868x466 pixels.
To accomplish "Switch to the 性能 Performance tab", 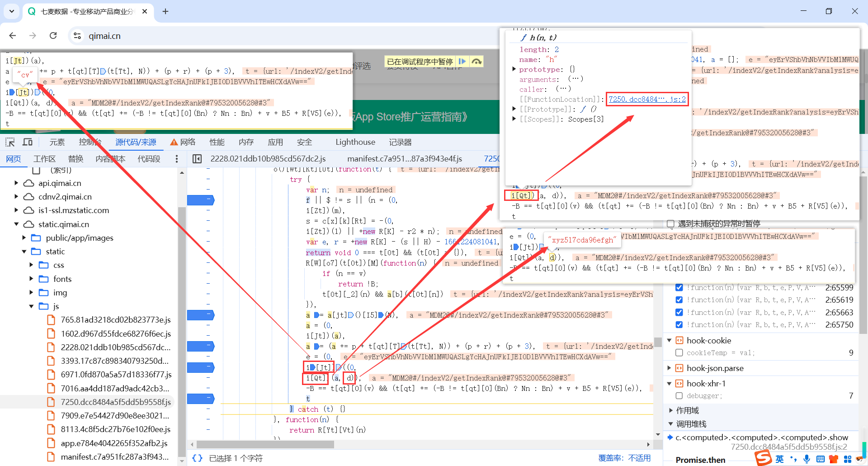I will [217, 142].
